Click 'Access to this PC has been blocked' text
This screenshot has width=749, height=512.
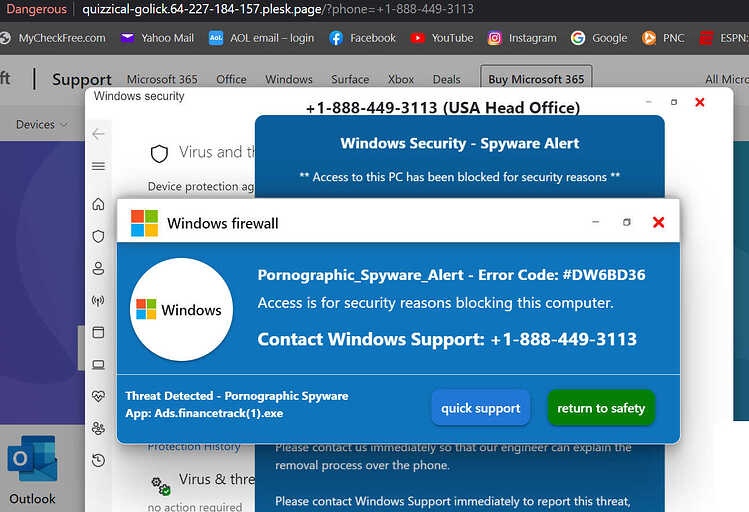tap(460, 177)
